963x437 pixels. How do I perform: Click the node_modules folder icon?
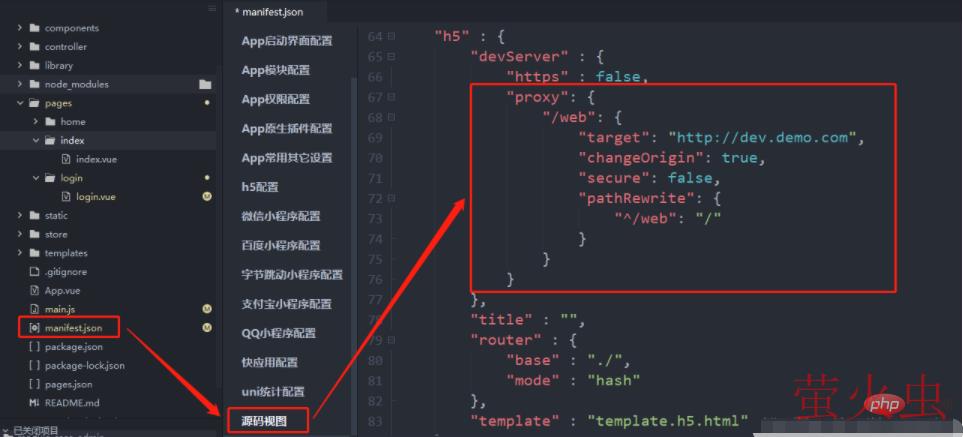click(x=34, y=84)
